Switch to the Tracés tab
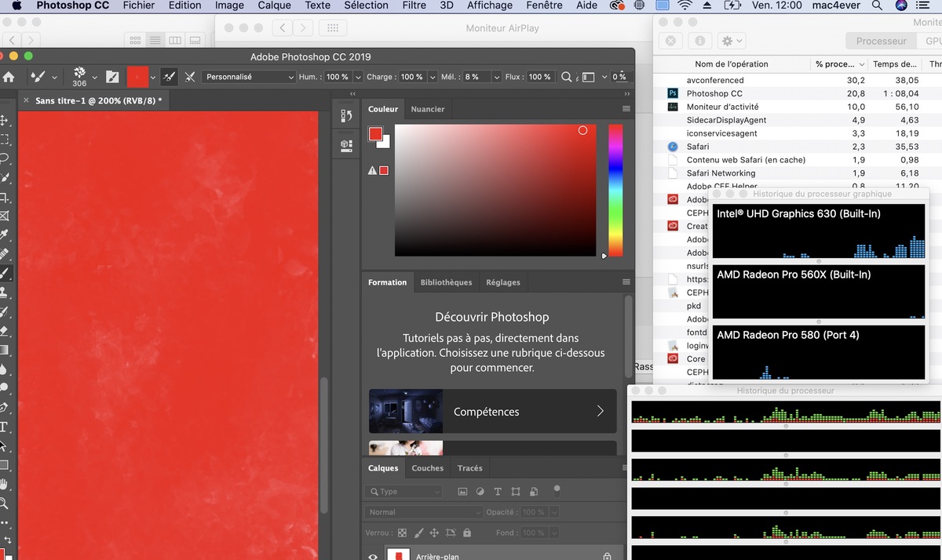Viewport: 942px width, 560px height. pyautogui.click(x=470, y=468)
